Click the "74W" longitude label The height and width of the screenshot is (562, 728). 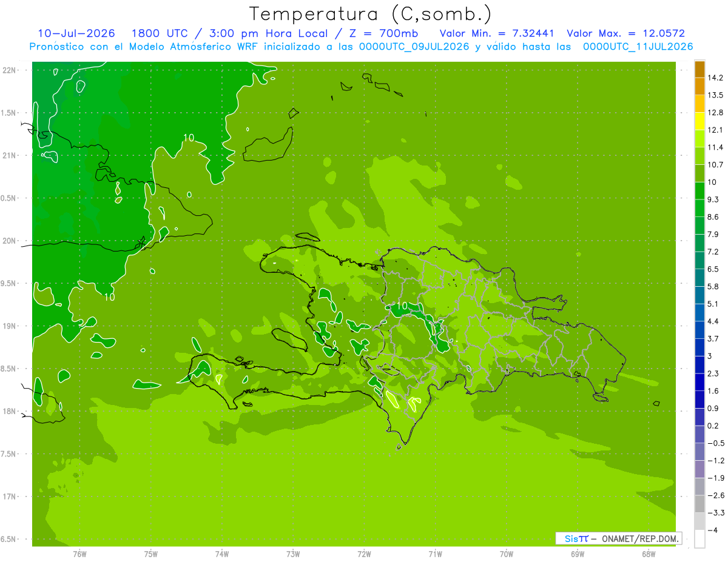pyautogui.click(x=221, y=554)
